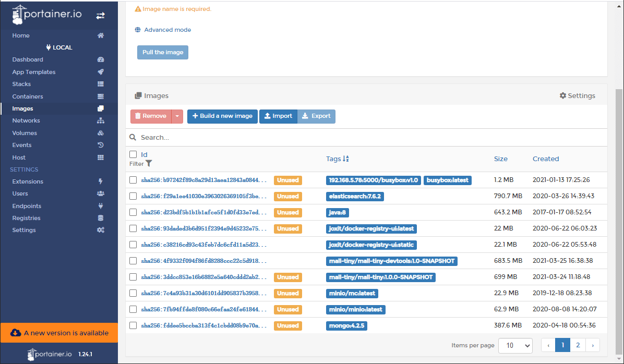The height and width of the screenshot is (364, 624).
Task: Click the sidebar collapse arrows icon
Action: pyautogui.click(x=101, y=16)
